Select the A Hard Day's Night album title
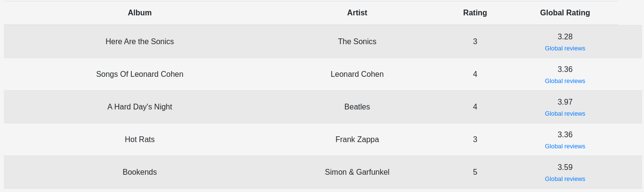 click(139, 107)
